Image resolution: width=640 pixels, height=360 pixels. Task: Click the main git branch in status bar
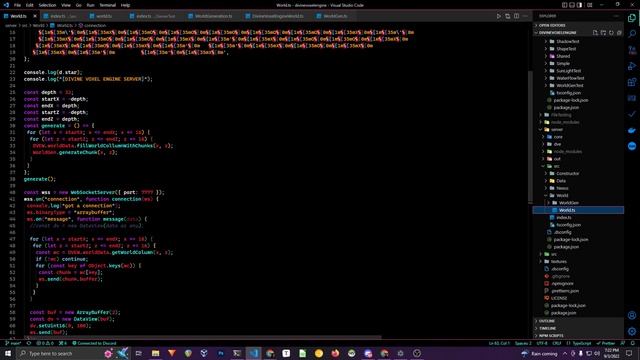point(13,344)
